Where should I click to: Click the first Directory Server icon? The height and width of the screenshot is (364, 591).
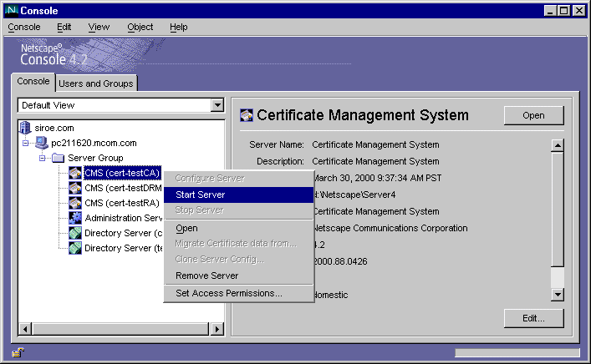click(x=75, y=233)
